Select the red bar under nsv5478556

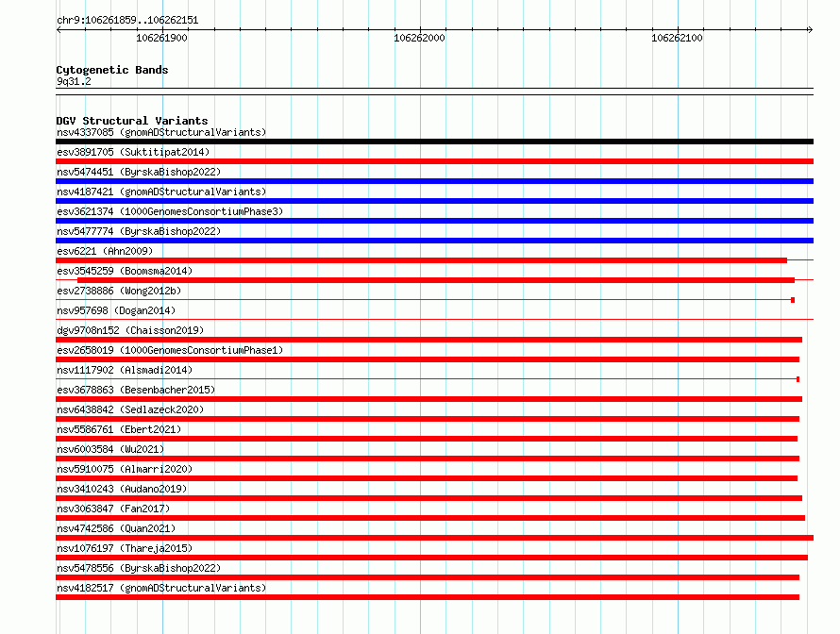click(x=428, y=577)
